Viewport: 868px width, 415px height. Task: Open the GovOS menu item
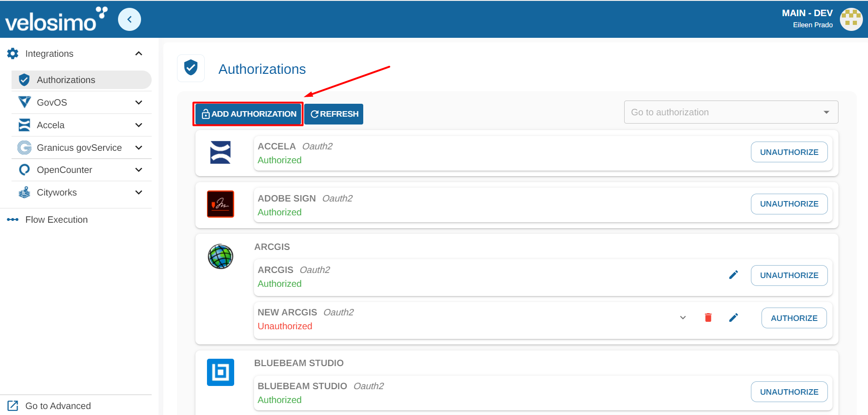[82, 102]
